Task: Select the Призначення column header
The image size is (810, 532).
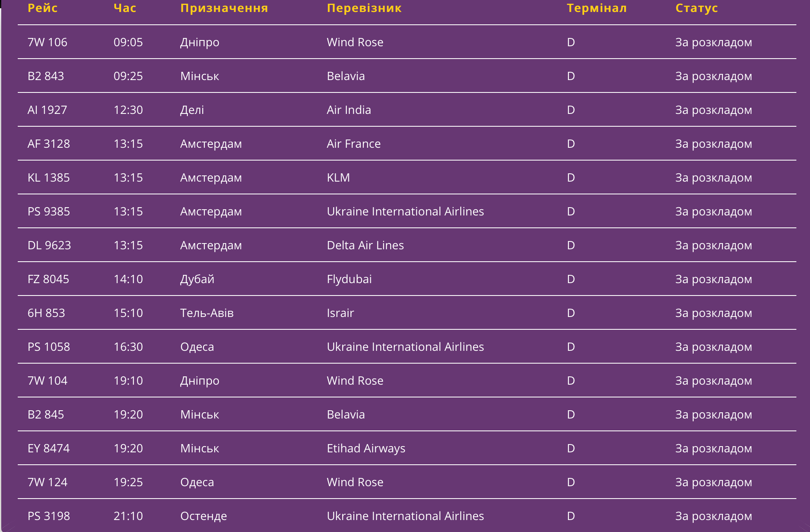Action: [224, 8]
